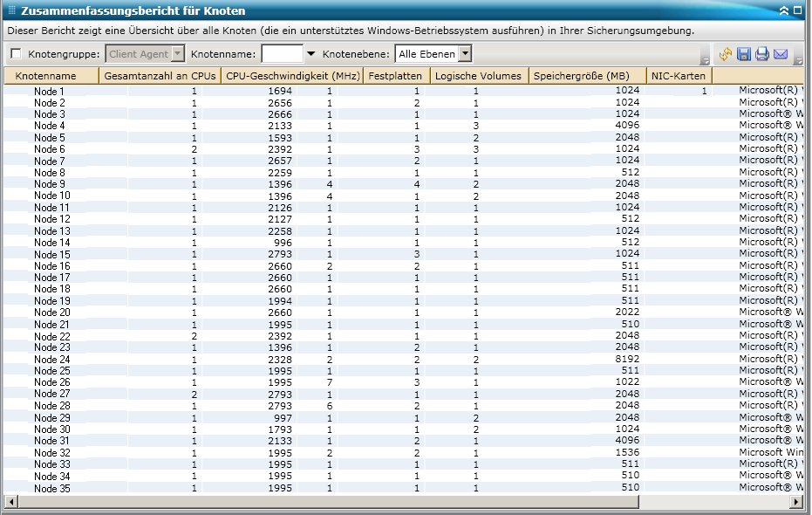Click the Festplatten column header
The width and height of the screenshot is (812, 515).
(396, 76)
